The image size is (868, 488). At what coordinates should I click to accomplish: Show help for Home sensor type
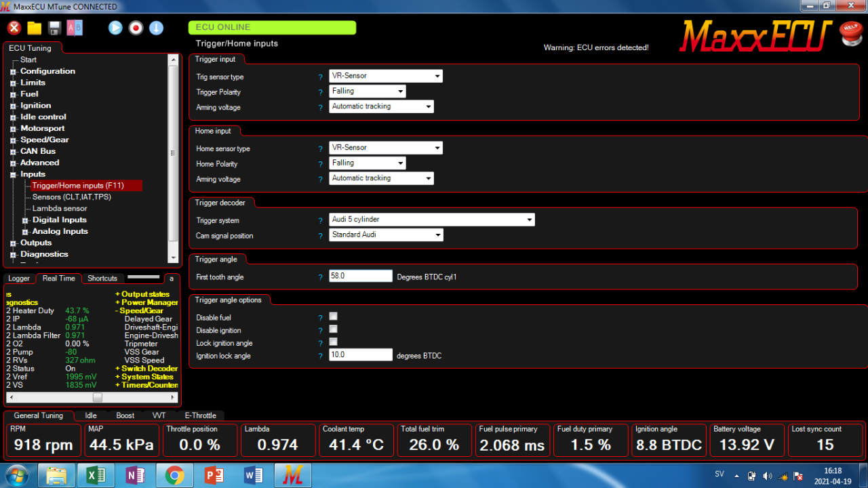coord(321,149)
